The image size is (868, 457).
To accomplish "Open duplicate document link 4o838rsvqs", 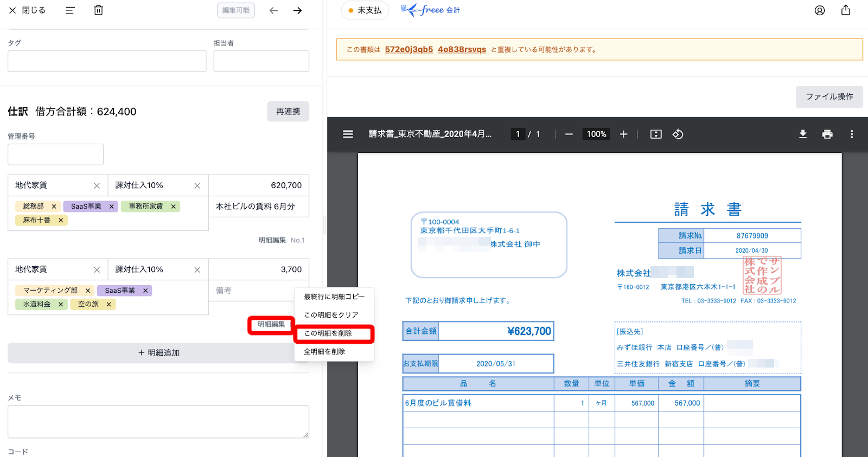I will pyautogui.click(x=462, y=49).
